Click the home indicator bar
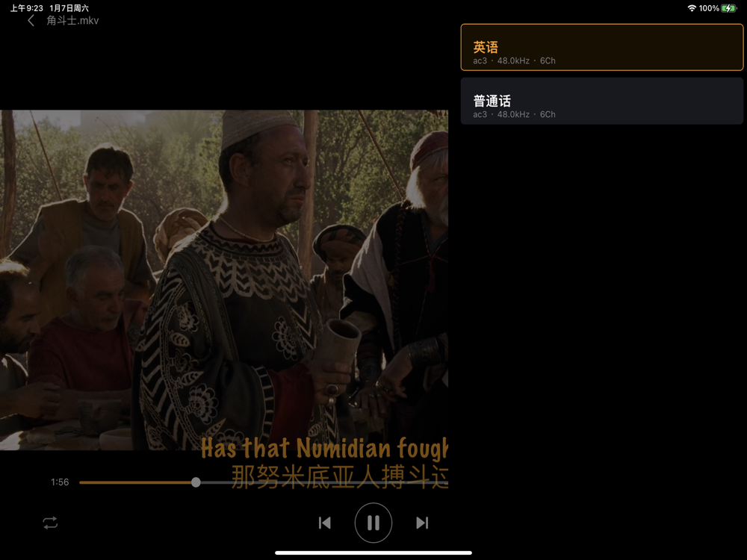Viewport: 747px width, 560px height. [373, 553]
